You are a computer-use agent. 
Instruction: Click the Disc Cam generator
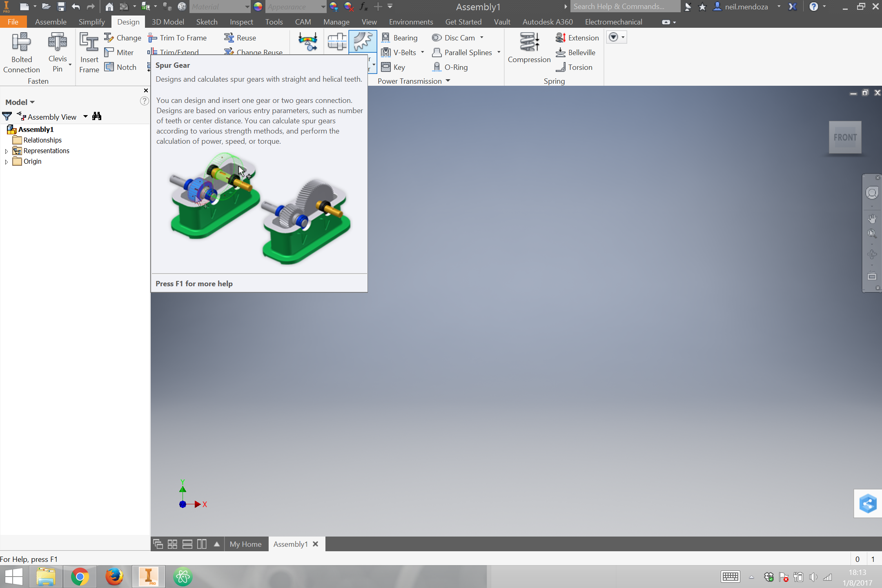coord(454,38)
